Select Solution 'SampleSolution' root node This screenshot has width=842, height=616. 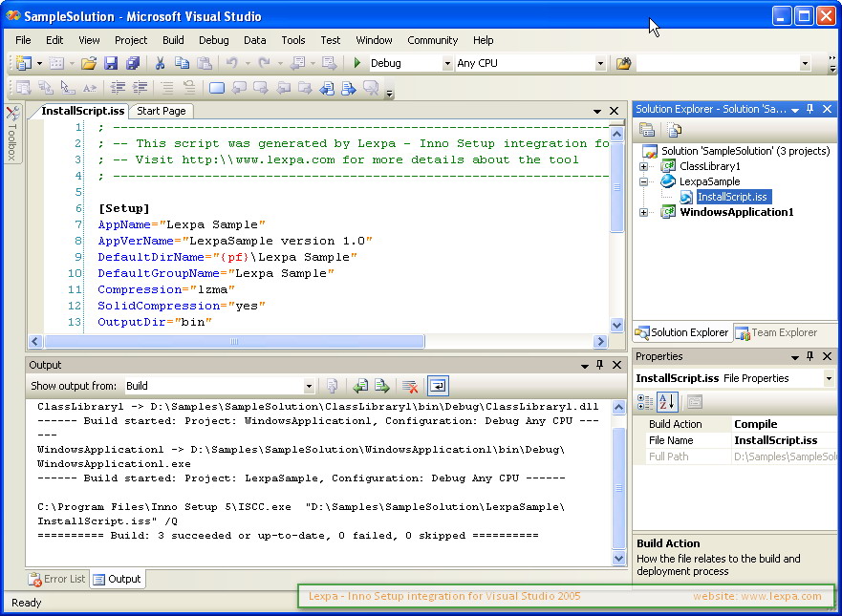pos(745,151)
